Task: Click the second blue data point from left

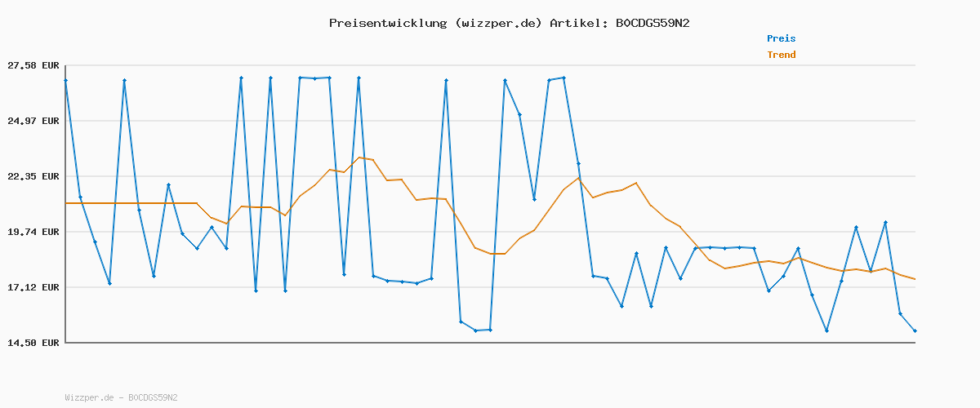Action: coord(80,197)
